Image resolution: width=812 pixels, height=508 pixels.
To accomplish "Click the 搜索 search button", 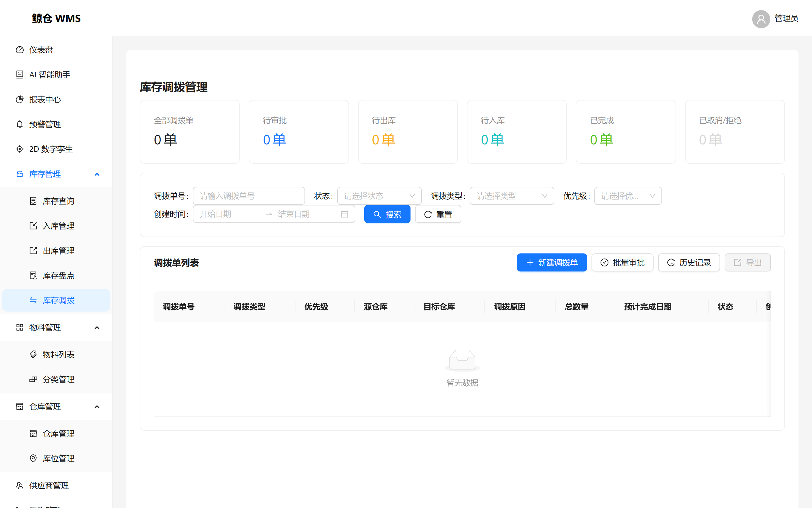I will 387,214.
